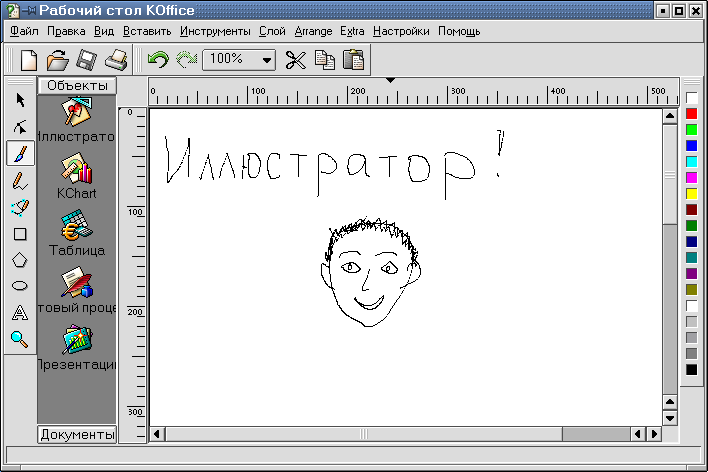Pick the red color swatch

click(x=691, y=113)
